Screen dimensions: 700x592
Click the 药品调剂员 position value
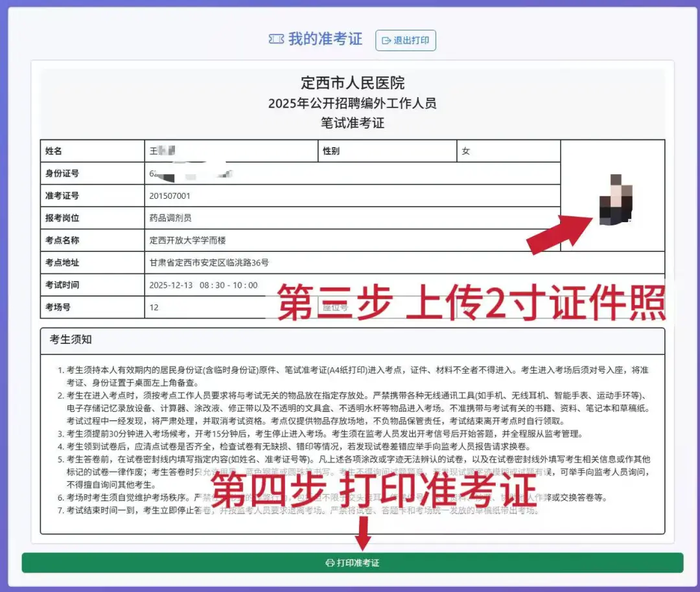pos(170,218)
